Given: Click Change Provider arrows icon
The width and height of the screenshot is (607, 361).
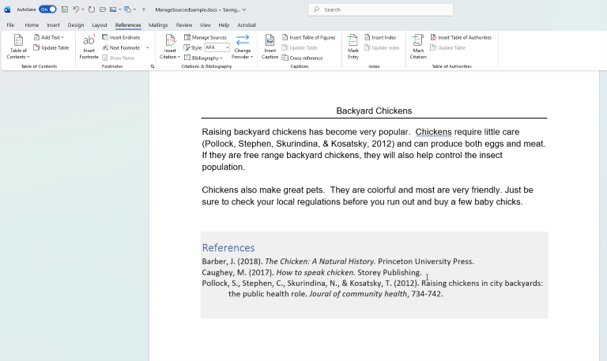Looking at the screenshot, I should (x=243, y=40).
